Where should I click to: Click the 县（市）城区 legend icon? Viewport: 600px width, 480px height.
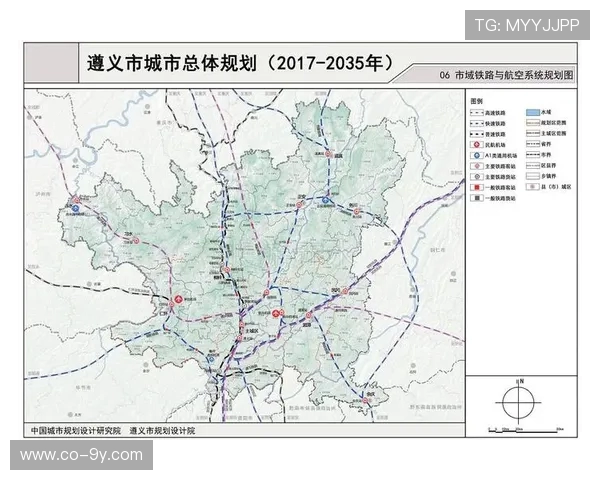[533, 187]
